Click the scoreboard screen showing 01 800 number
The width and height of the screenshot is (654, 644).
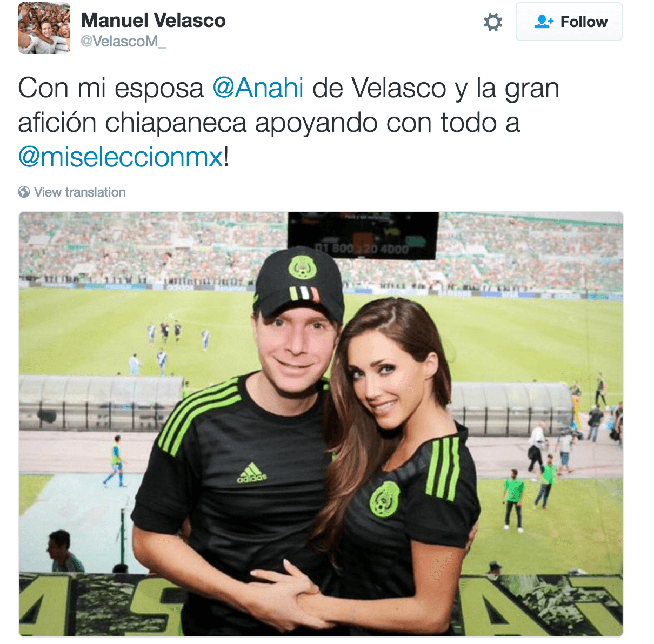(x=363, y=236)
